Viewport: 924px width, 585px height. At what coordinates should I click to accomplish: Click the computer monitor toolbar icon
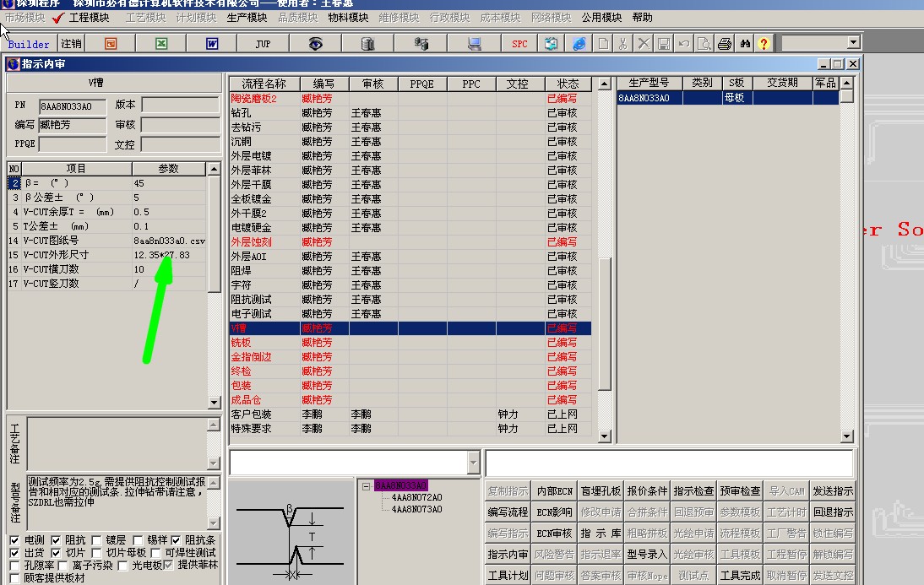[474, 44]
